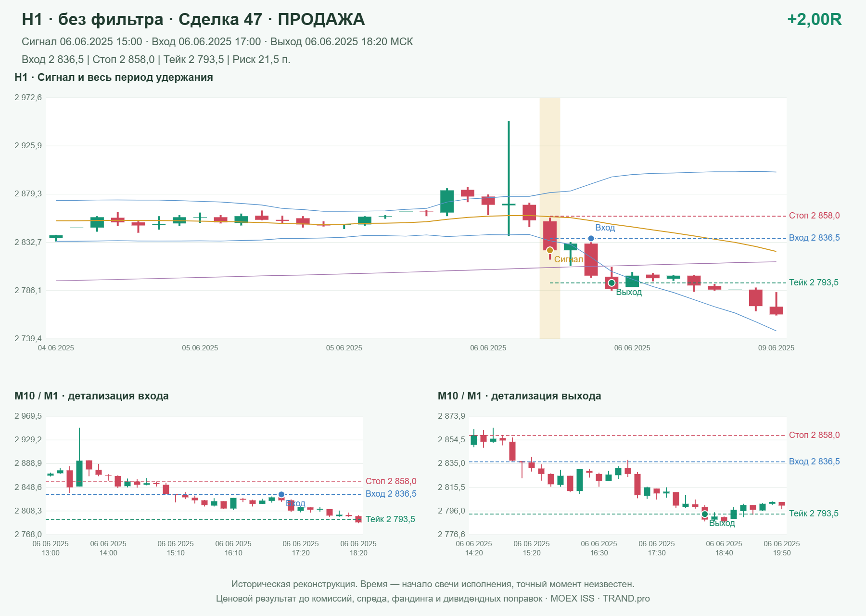The width and height of the screenshot is (866, 616).
Task: Click 'Тейк 2 793,5' label in entry detail chart
Action: click(x=390, y=519)
